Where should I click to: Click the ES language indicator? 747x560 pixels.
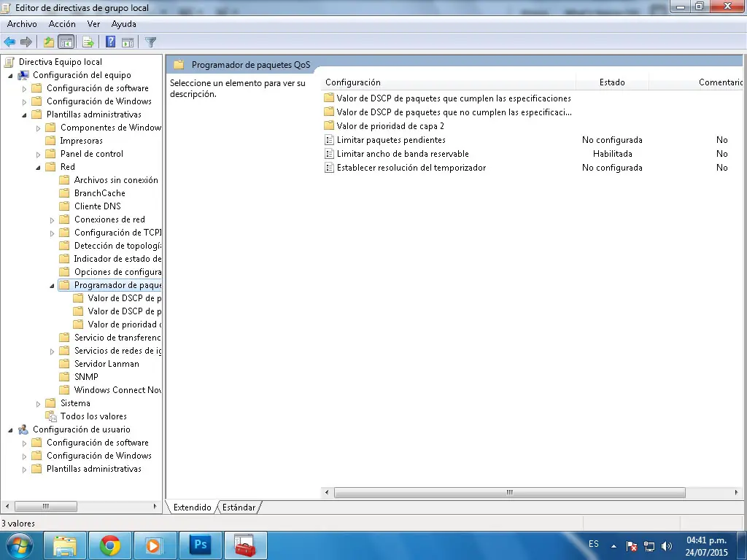[594, 544]
